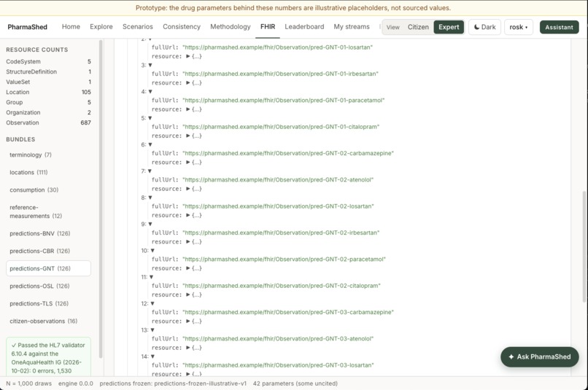This screenshot has width=588, height=390.
Task: Expand resource under pred-GNT-02-carbamazepine
Action: (x=188, y=163)
